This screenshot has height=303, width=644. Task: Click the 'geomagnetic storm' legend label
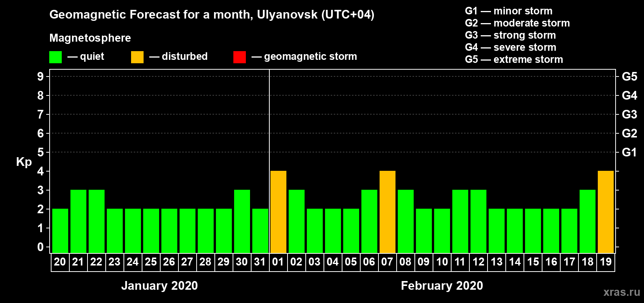point(311,57)
